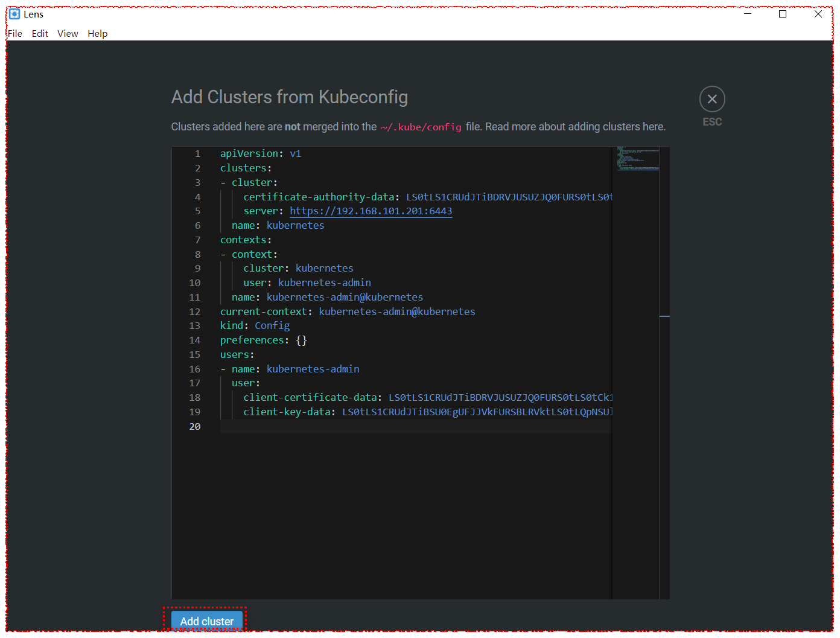Open the File menu
840x638 pixels.
pos(15,34)
